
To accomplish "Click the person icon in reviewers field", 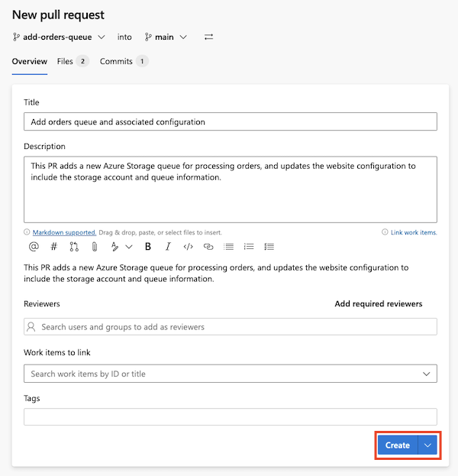I will (31, 327).
